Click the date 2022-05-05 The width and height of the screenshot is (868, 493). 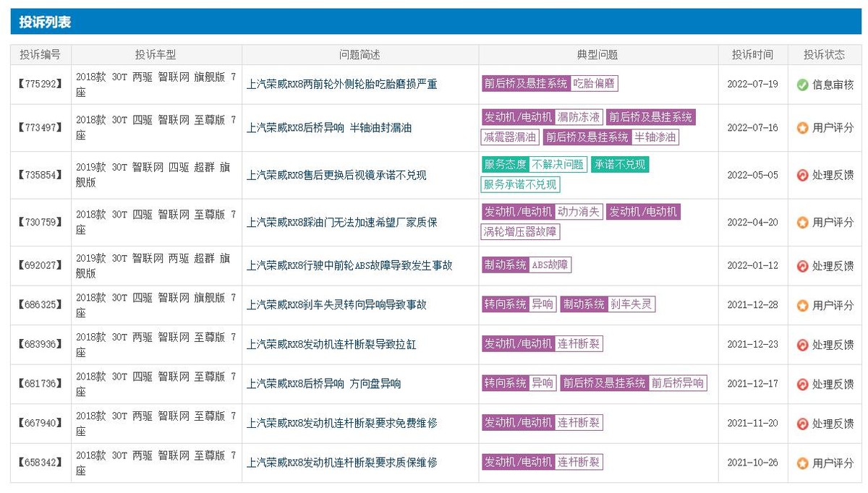[x=753, y=175]
